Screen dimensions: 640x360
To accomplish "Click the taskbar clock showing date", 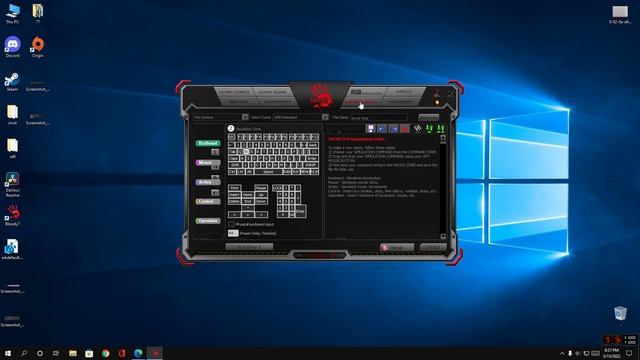I will tap(611, 353).
